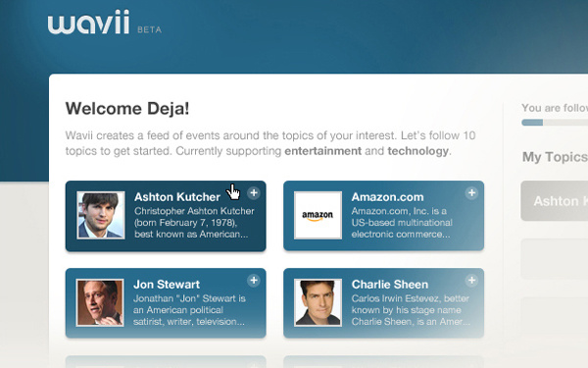Open Charlie Sheen's photo thumbnail

tap(318, 302)
